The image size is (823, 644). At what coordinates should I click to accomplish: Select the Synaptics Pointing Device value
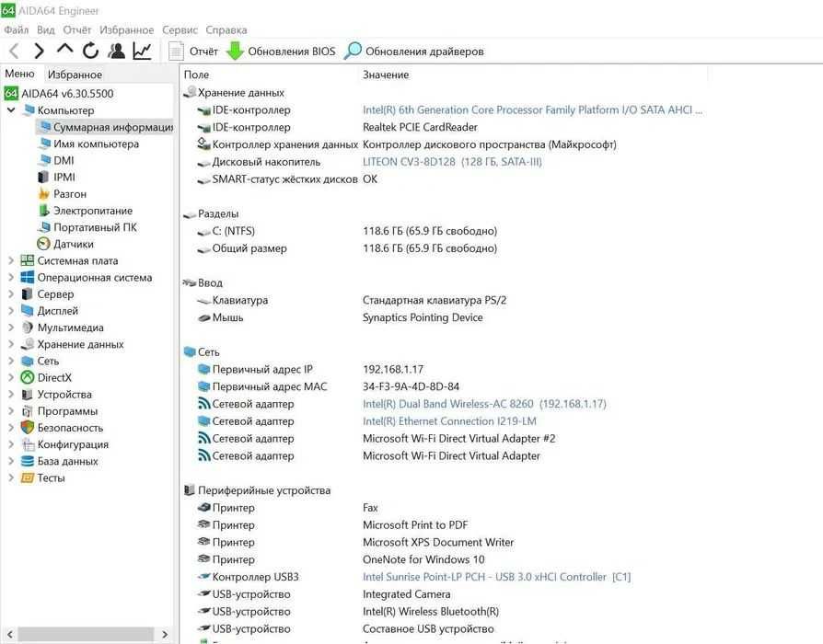click(423, 317)
